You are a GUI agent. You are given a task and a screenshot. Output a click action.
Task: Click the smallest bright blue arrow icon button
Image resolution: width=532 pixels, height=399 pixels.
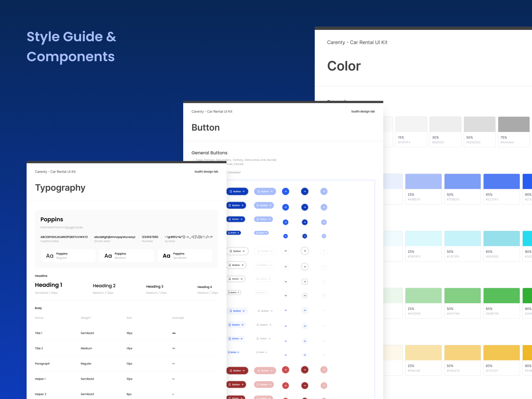coord(285,236)
